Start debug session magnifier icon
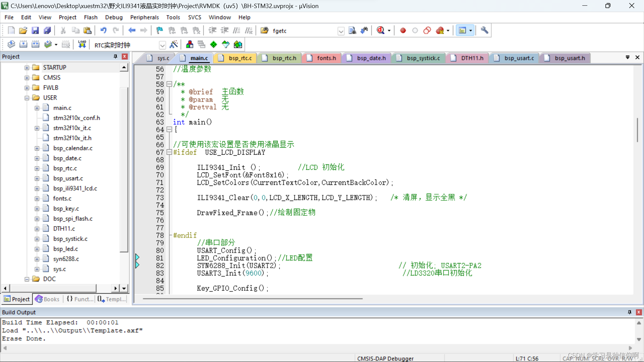The height and width of the screenshot is (362, 644). [381, 31]
